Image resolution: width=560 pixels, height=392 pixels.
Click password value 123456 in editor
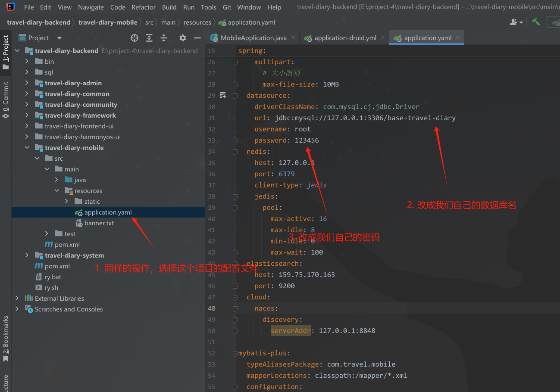click(307, 140)
